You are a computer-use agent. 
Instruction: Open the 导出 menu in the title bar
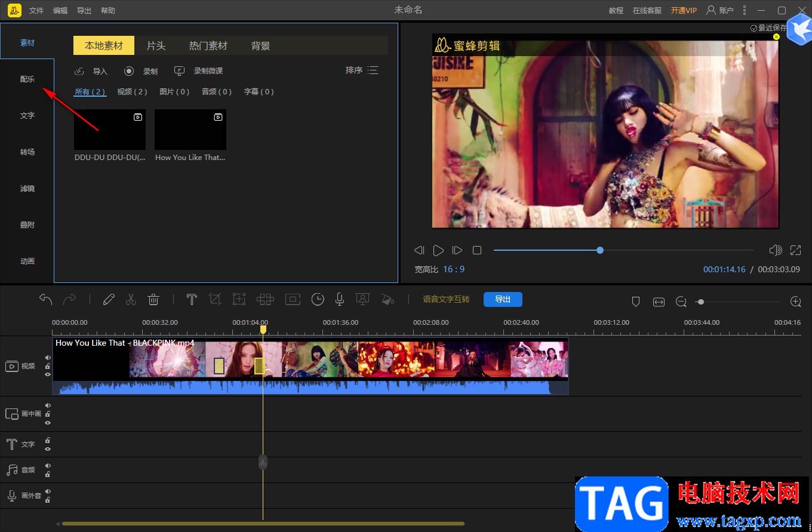pos(84,11)
